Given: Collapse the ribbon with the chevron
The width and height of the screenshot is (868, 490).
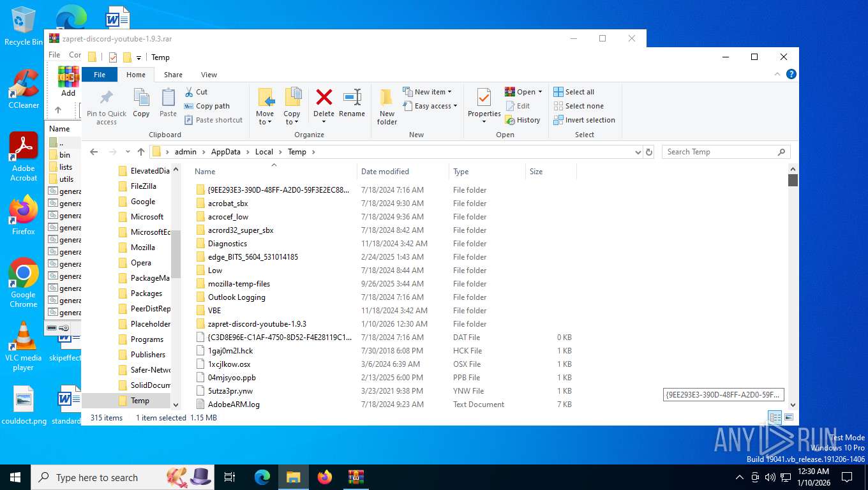Looking at the screenshot, I should pos(777,75).
